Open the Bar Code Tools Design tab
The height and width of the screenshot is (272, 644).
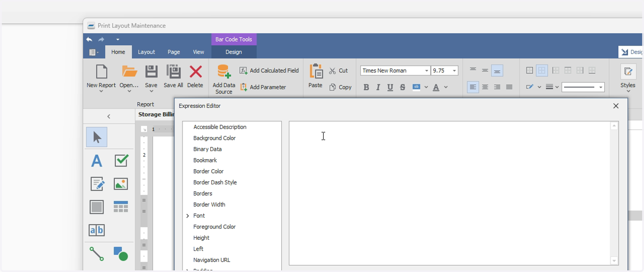click(x=233, y=52)
